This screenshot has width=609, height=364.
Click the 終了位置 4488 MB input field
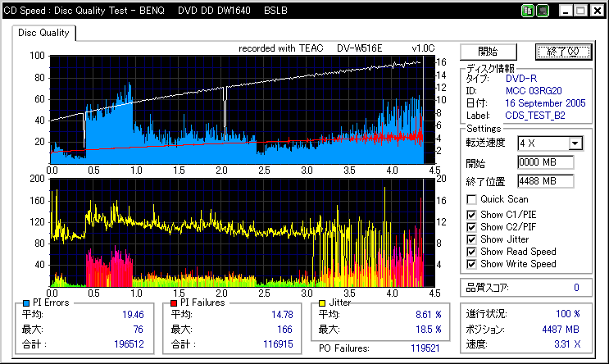click(545, 181)
